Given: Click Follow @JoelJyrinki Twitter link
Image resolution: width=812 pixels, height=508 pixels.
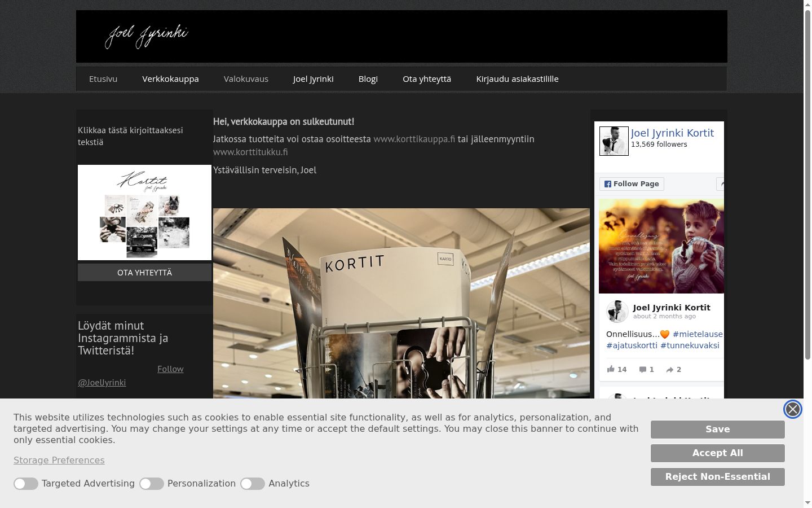Looking at the screenshot, I should click(130, 376).
